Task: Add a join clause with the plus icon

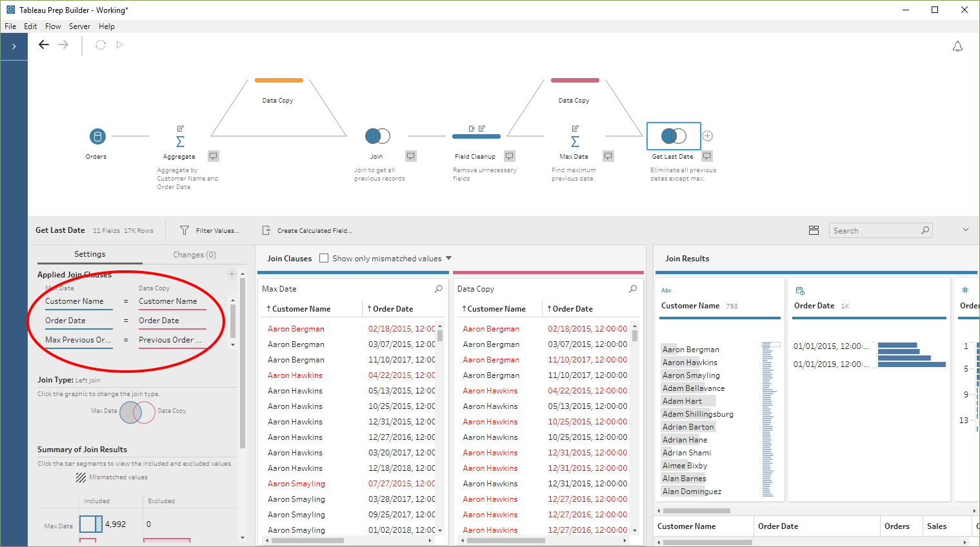Action: (232, 274)
